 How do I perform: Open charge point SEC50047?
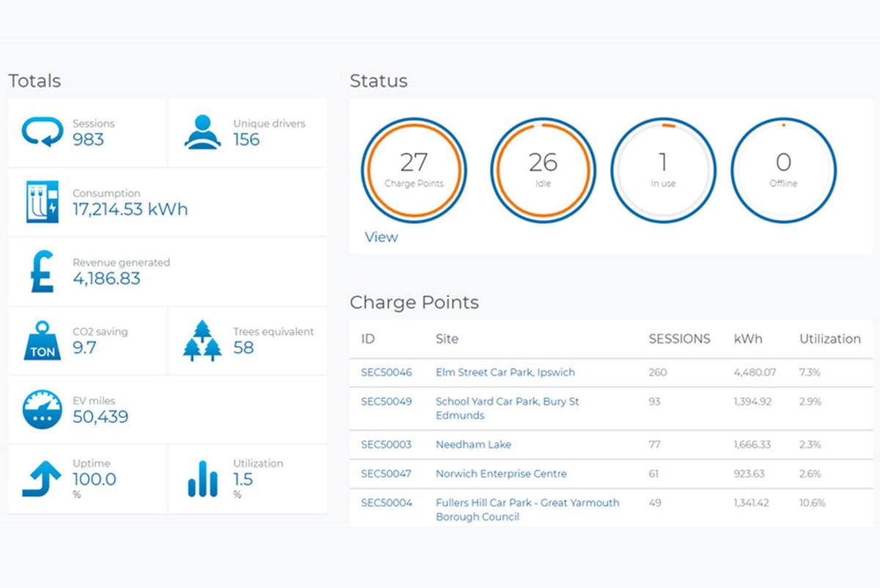coord(386,474)
